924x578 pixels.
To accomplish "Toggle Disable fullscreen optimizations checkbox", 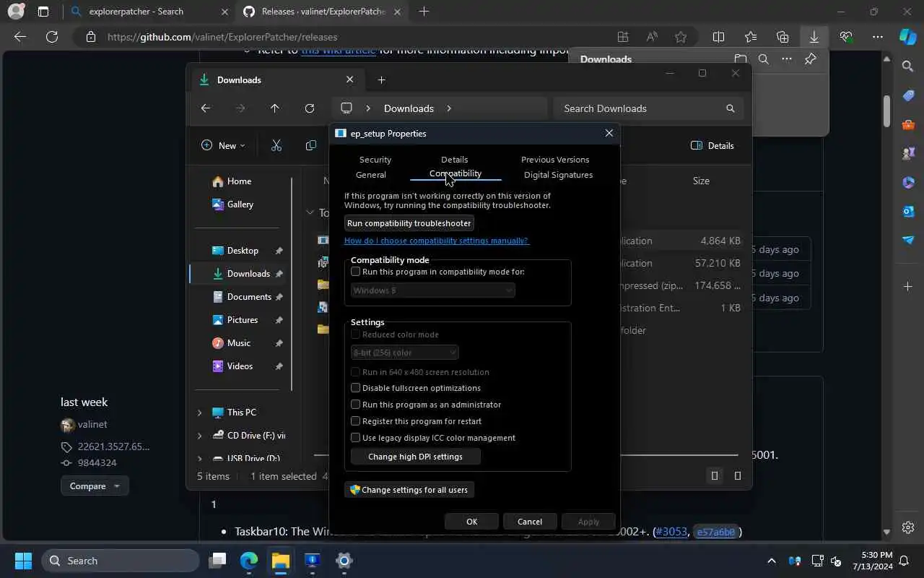I will coord(355,388).
